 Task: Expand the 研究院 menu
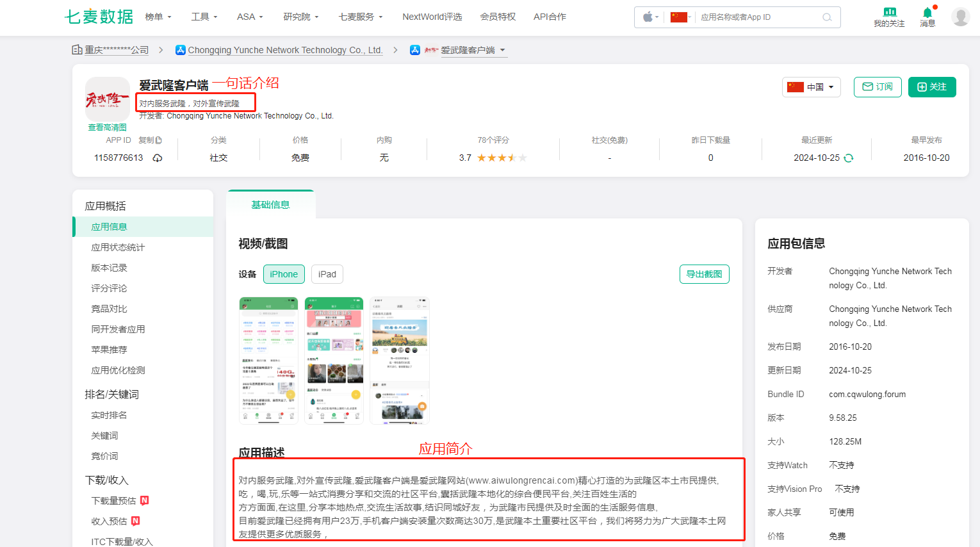tap(301, 17)
